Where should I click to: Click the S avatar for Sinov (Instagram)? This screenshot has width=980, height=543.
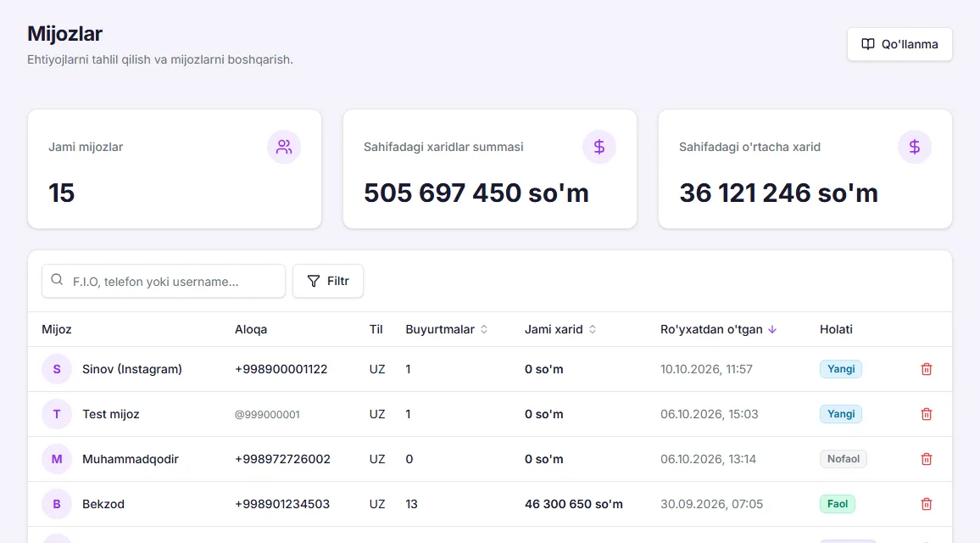[57, 369]
